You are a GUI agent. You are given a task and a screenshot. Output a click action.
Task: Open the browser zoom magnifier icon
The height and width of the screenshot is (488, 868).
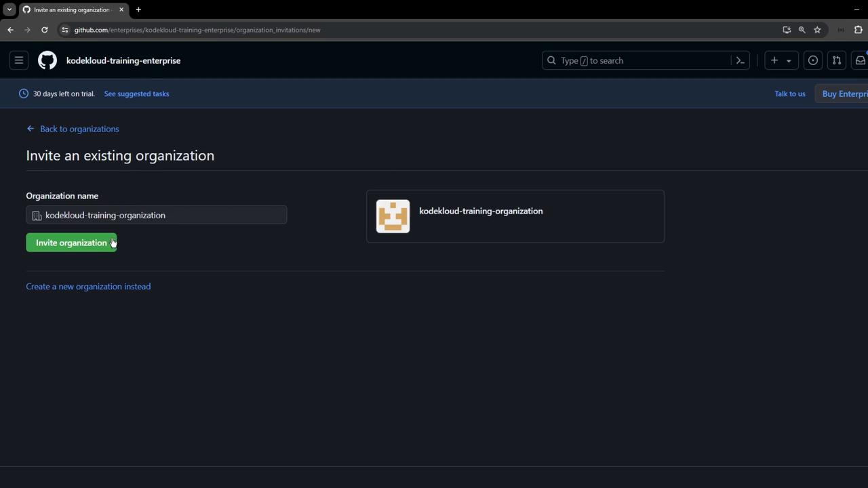coord(802,30)
